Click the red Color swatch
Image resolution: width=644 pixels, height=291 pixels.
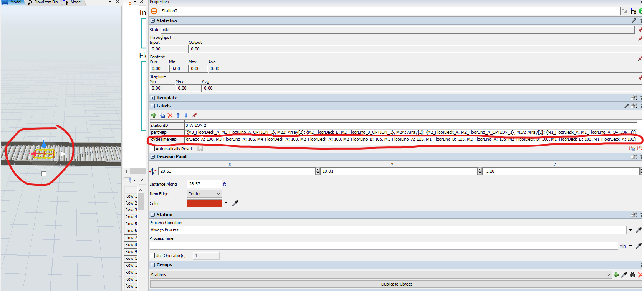pos(204,203)
